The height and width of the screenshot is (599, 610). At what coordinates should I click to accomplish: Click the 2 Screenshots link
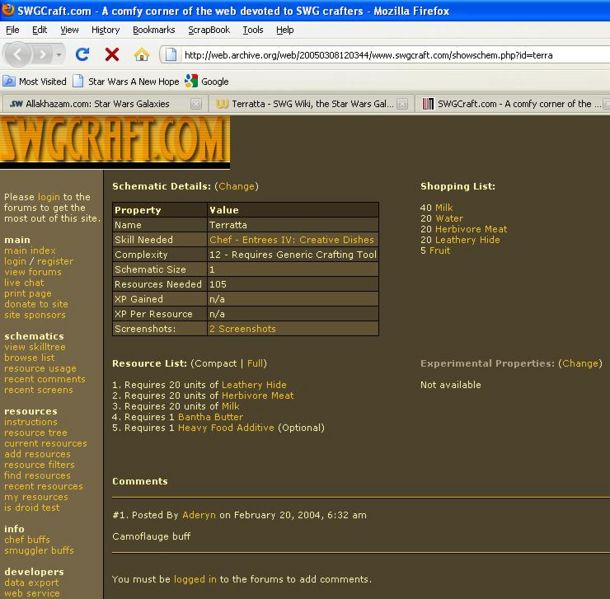point(242,328)
